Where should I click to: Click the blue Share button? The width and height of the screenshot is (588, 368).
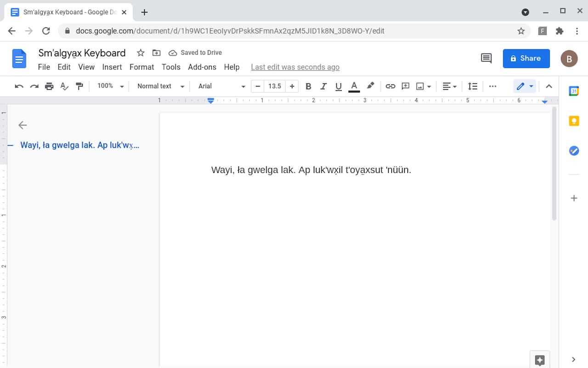pyautogui.click(x=526, y=58)
